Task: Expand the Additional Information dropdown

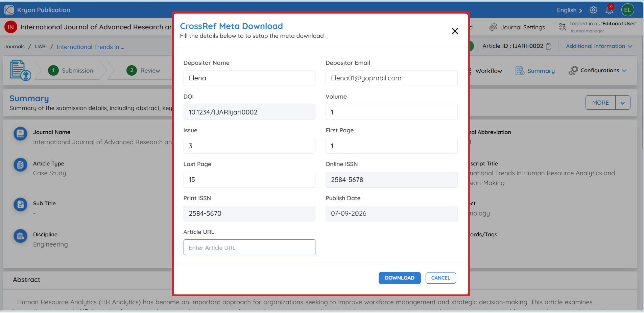Action: click(x=599, y=46)
